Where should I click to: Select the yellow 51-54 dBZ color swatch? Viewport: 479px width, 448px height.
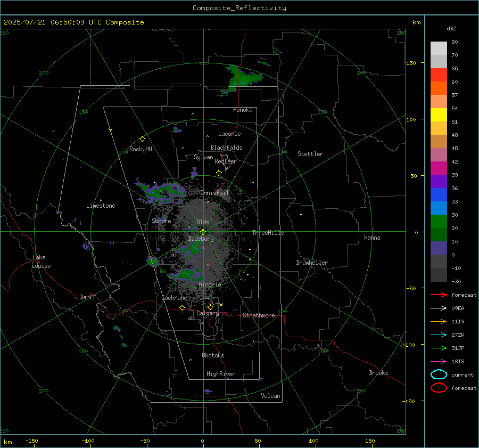pyautogui.click(x=439, y=115)
